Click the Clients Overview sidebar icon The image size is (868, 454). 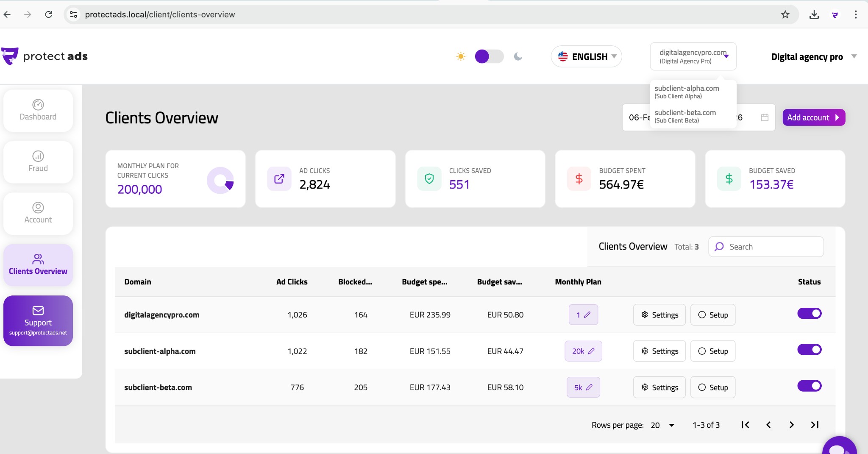[x=38, y=259]
